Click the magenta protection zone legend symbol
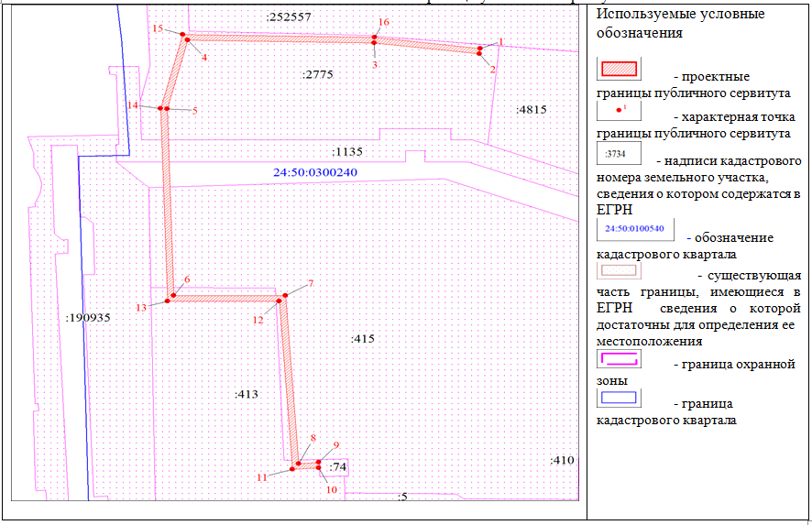The image size is (812, 525). 619,359
